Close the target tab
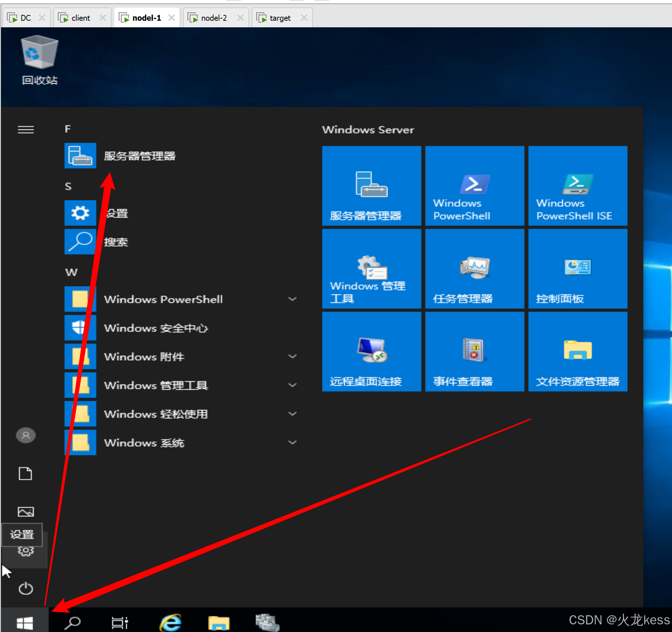This screenshot has height=632, width=672. pos(304,18)
